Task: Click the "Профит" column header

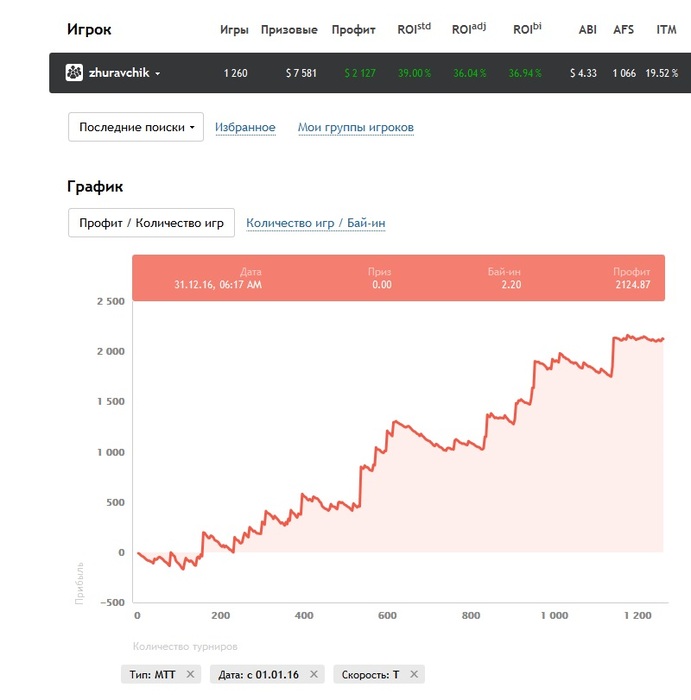Action: click(x=354, y=30)
